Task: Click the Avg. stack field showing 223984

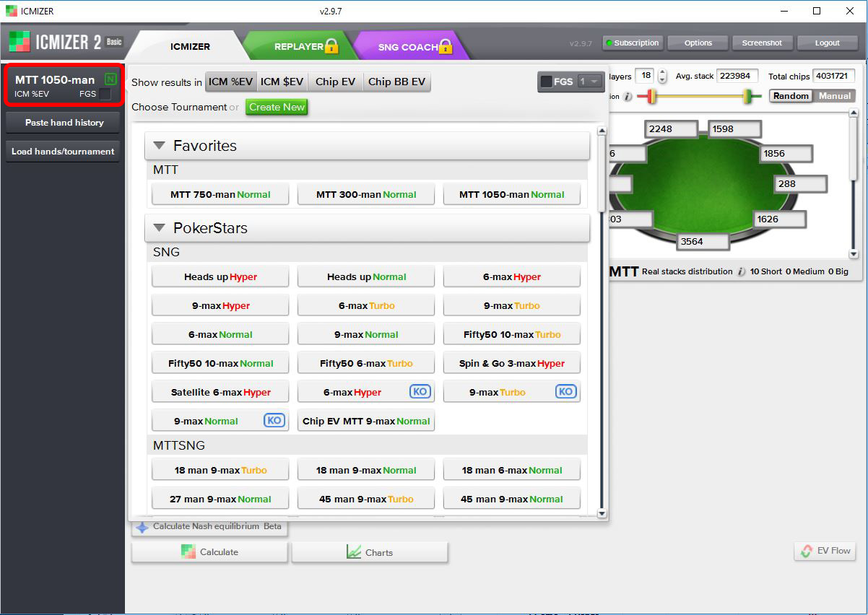Action: tap(737, 76)
